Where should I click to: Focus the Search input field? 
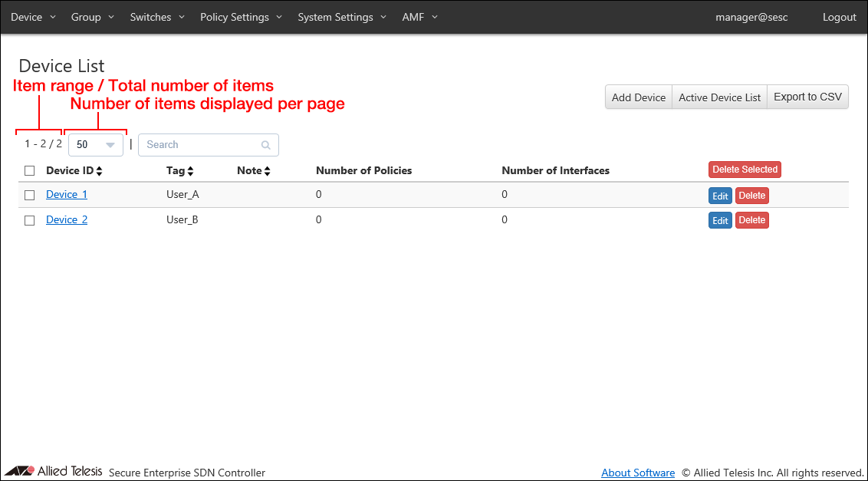click(x=201, y=145)
